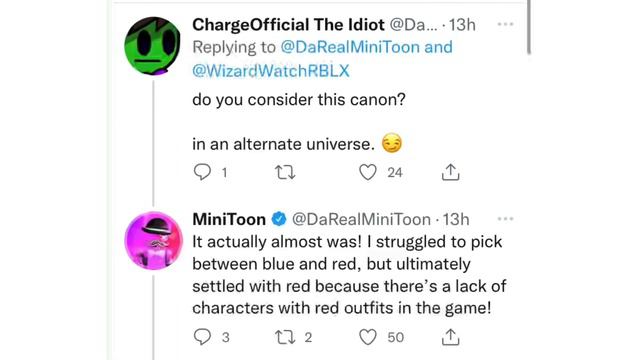Click MiniToon's verified badge
The height and width of the screenshot is (360, 640).
tap(279, 219)
